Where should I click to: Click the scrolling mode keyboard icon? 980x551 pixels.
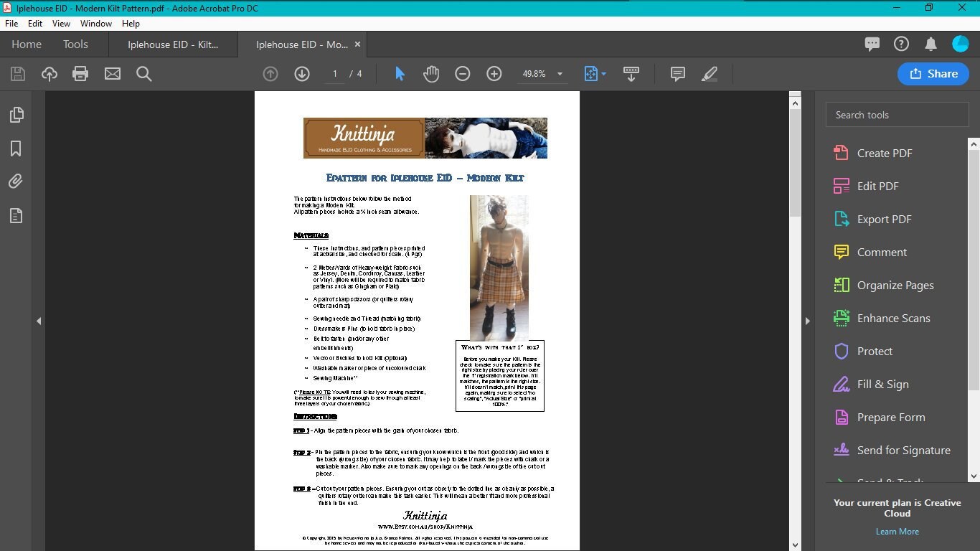coord(631,74)
